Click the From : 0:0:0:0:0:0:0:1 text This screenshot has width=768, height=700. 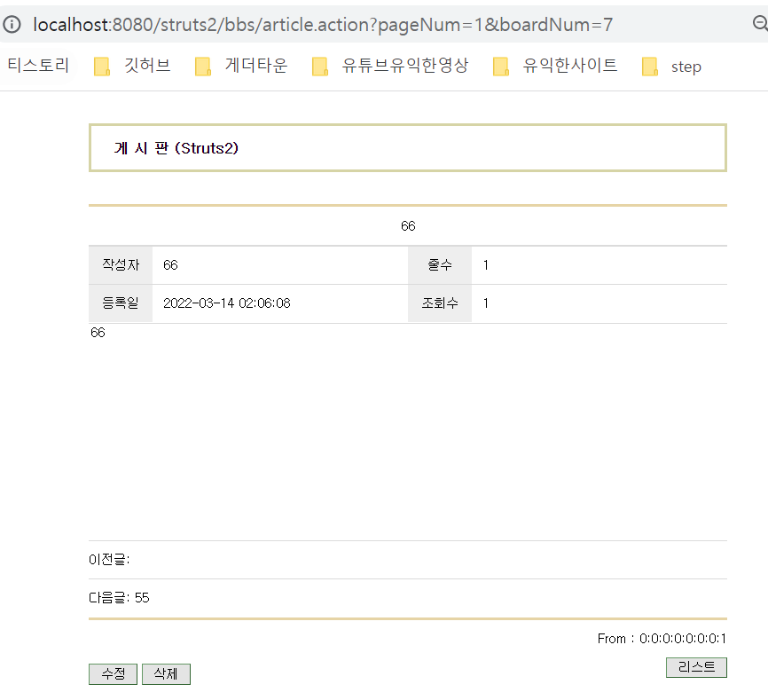coord(662,638)
